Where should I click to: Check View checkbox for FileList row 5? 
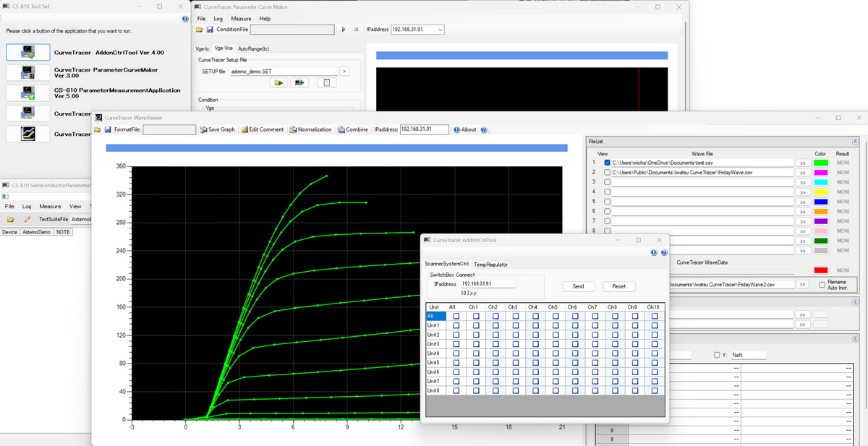tap(607, 202)
